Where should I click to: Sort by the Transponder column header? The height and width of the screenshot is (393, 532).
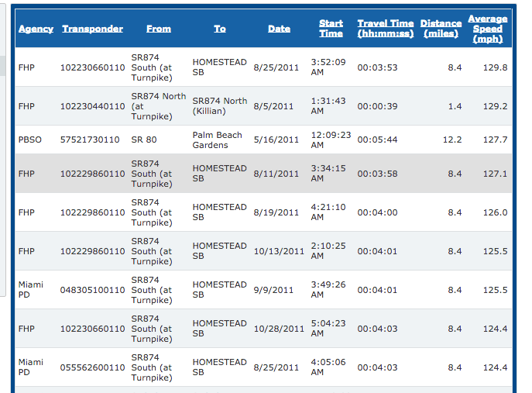pos(92,29)
